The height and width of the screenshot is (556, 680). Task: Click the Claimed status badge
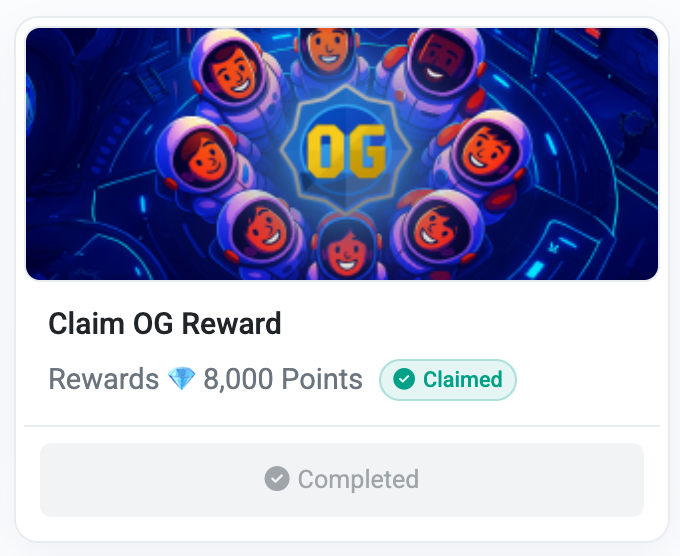point(448,379)
